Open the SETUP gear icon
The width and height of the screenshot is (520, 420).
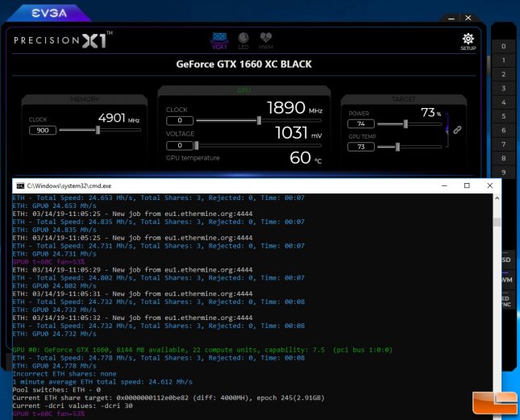(x=468, y=41)
